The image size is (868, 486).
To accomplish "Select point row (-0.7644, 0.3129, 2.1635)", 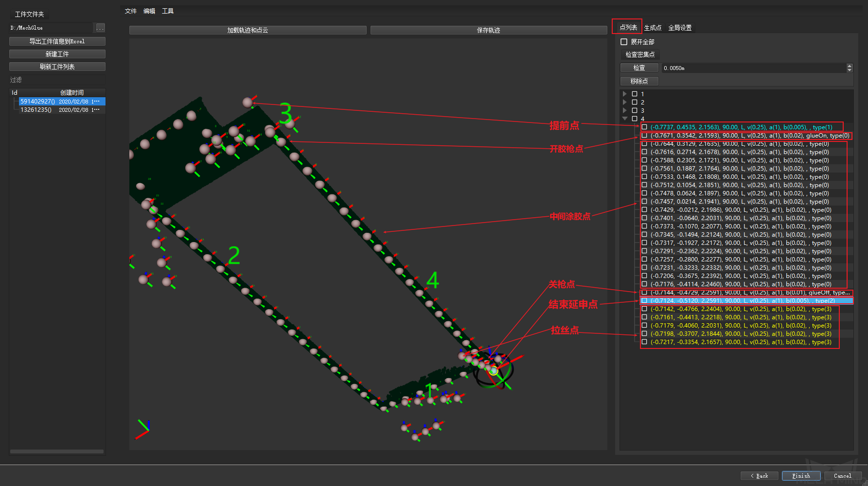I will (x=739, y=144).
